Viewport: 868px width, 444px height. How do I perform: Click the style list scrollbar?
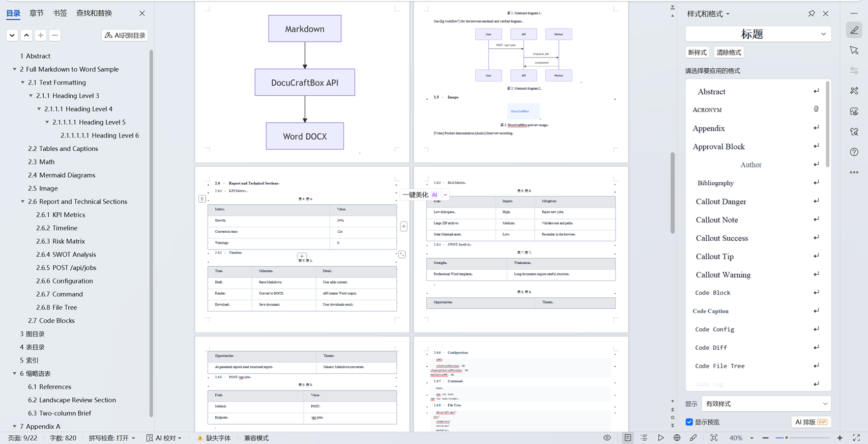pos(828,124)
